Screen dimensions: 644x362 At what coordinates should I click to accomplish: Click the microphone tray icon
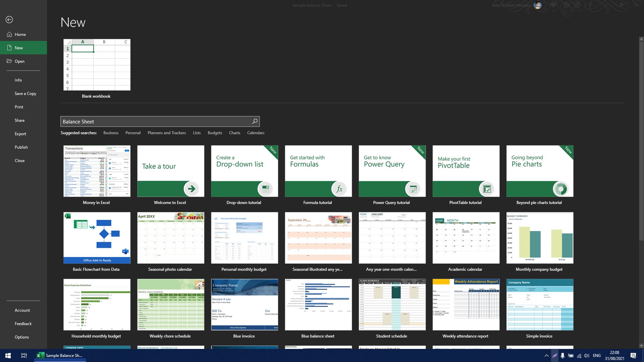point(562,355)
